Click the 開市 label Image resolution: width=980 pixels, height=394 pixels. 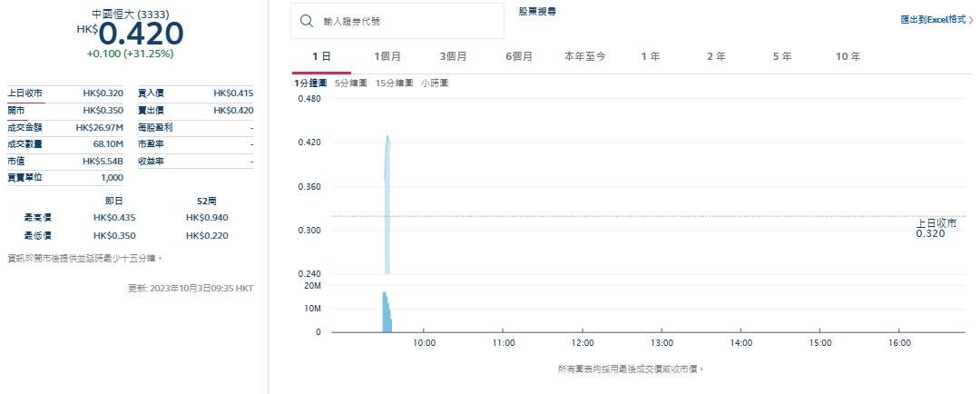click(16, 110)
